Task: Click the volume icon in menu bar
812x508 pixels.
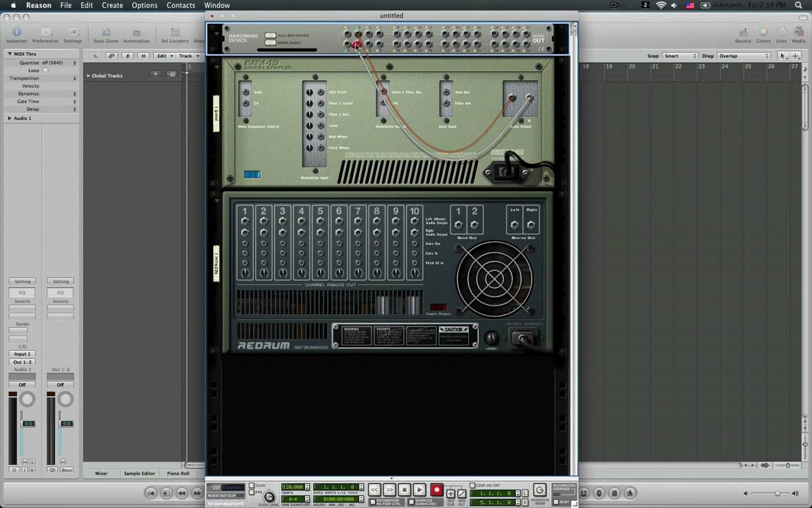Action: [674, 5]
